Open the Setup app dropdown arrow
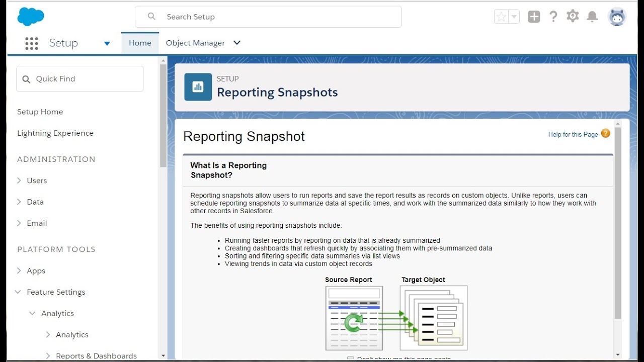Viewport: 644px width, 362px height. (107, 43)
